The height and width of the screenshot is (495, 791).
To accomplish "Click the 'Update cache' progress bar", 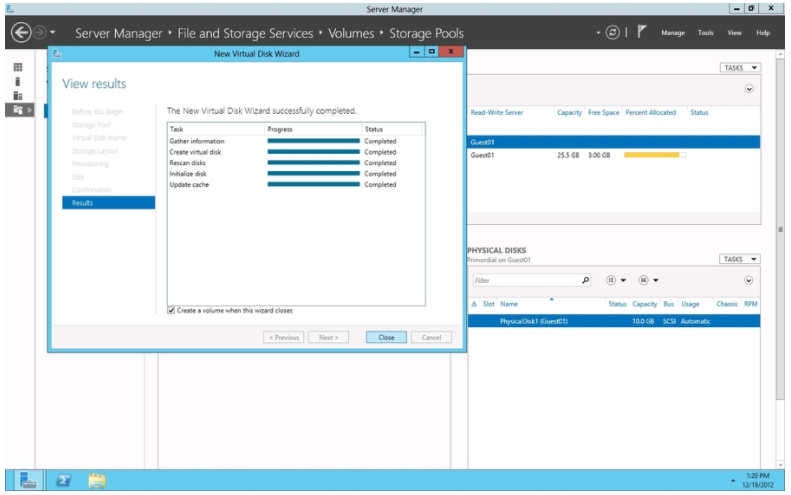I will pyautogui.click(x=313, y=184).
